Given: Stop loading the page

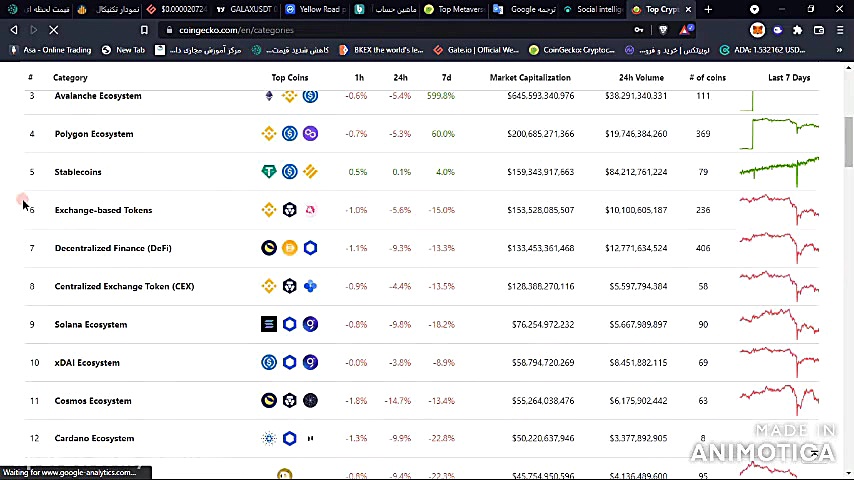Looking at the screenshot, I should point(53,30).
